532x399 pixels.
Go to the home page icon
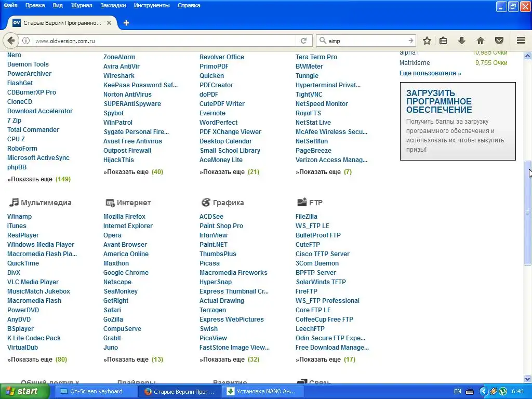(480, 41)
